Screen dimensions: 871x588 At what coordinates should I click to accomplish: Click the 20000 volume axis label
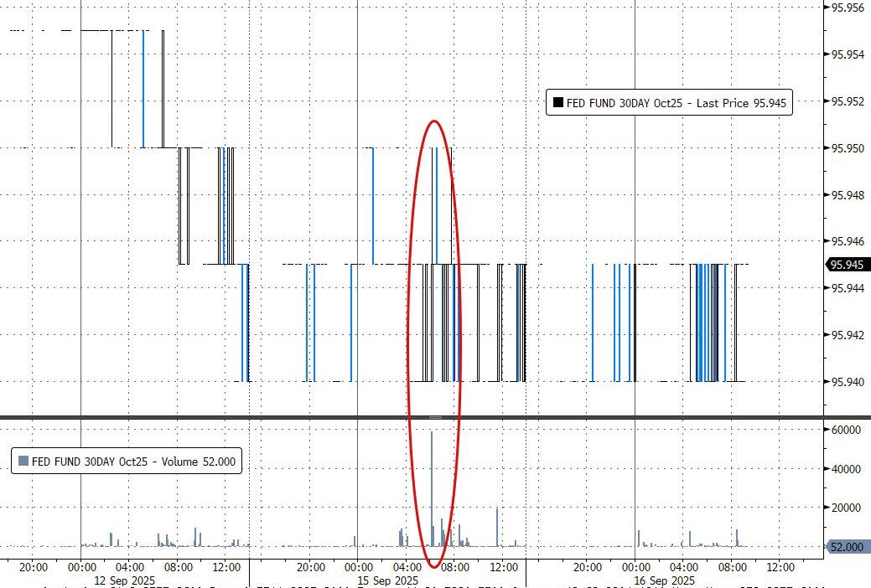pyautogui.click(x=846, y=508)
